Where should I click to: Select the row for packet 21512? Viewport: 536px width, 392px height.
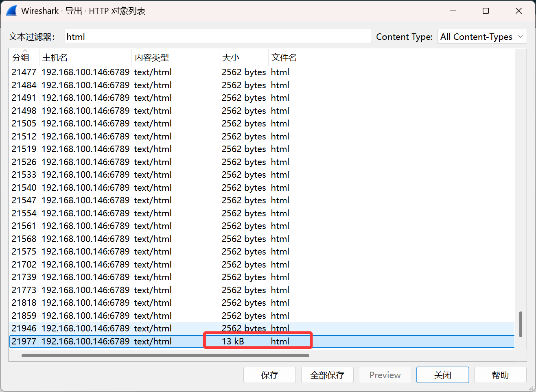point(262,136)
